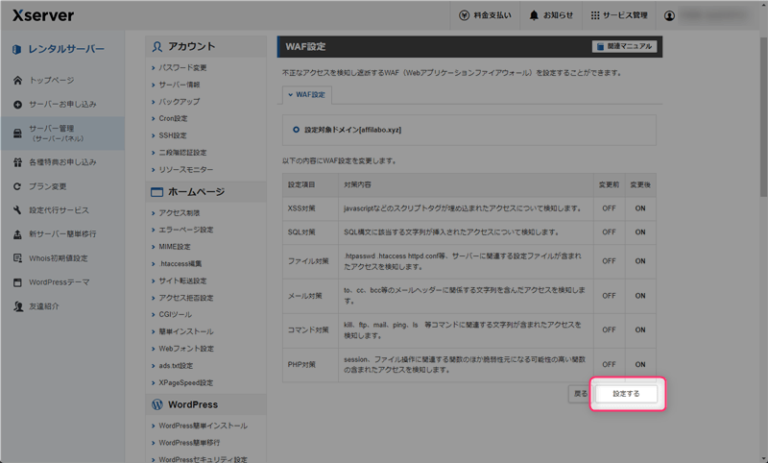This screenshot has height=463, width=768.
Task: Click the サーバーお申し込み plus icon
Action: [17, 104]
